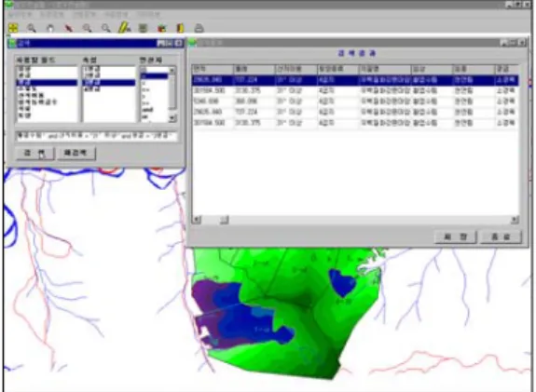
Task: Select the hand pan tool
Action: (50, 28)
